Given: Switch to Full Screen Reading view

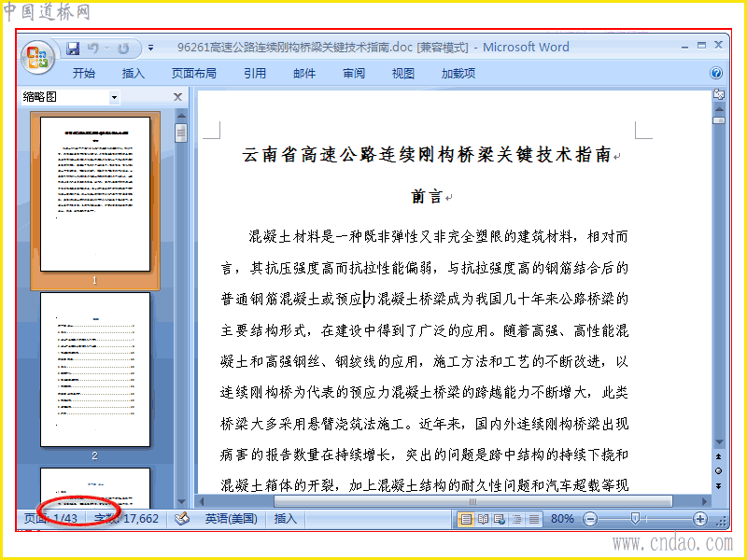Looking at the screenshot, I should point(483,519).
